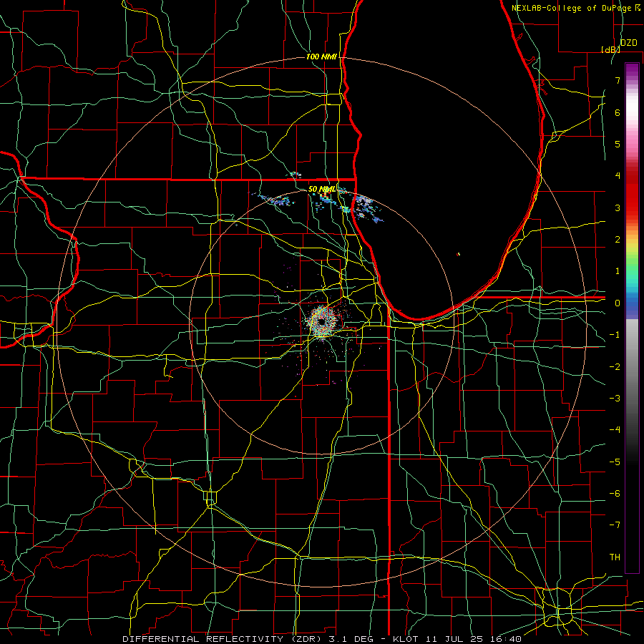Click the 4 value on the color scale
Screen dimensions: 644x644
pos(618,176)
